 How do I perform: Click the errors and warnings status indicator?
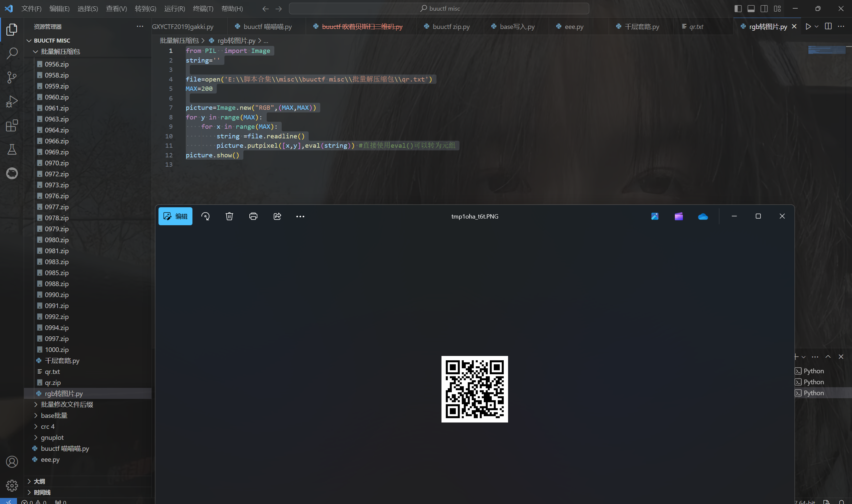click(34, 502)
